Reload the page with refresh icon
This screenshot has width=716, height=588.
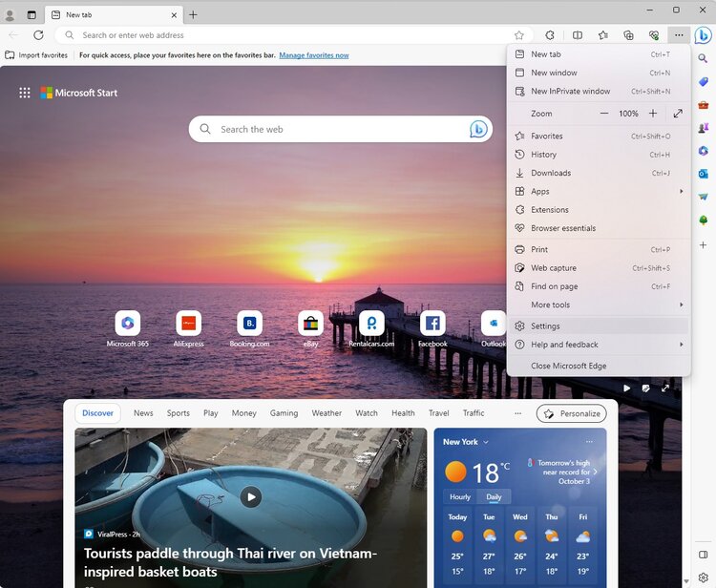pos(39,35)
